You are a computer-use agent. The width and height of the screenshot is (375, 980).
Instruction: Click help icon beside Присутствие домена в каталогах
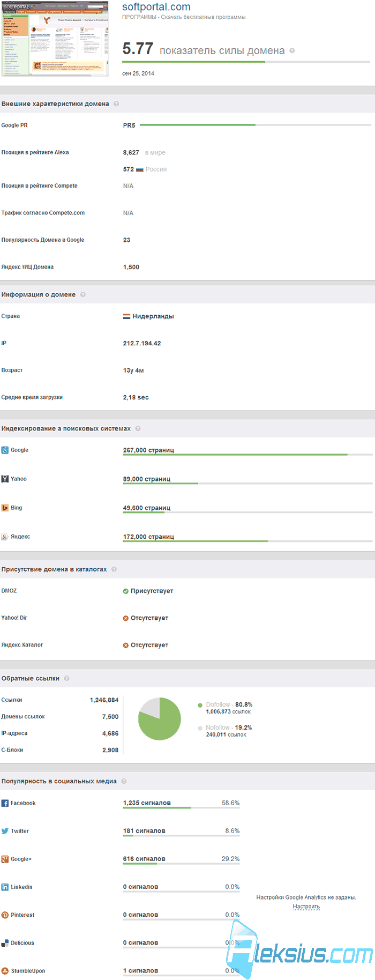pos(114,569)
